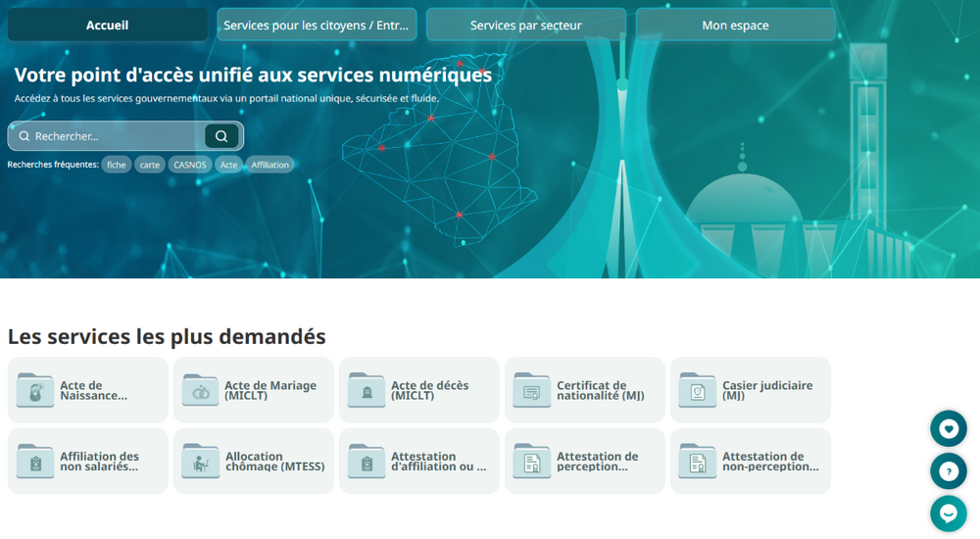The width and height of the screenshot is (980, 539).
Task: Open the Services par secteur tab
Action: (x=526, y=25)
